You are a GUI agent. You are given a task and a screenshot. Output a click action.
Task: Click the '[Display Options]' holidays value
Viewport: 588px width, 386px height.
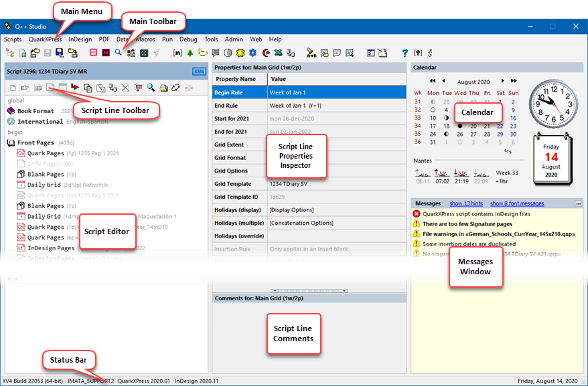click(x=291, y=210)
